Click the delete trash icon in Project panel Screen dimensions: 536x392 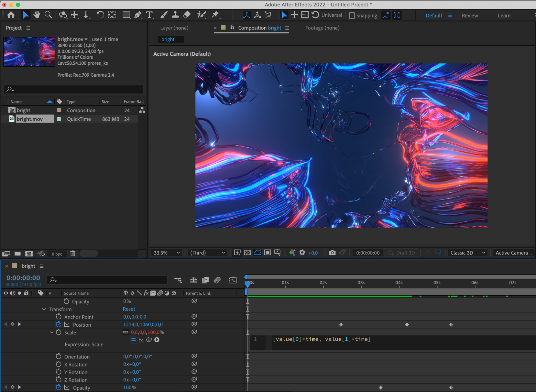click(73, 253)
